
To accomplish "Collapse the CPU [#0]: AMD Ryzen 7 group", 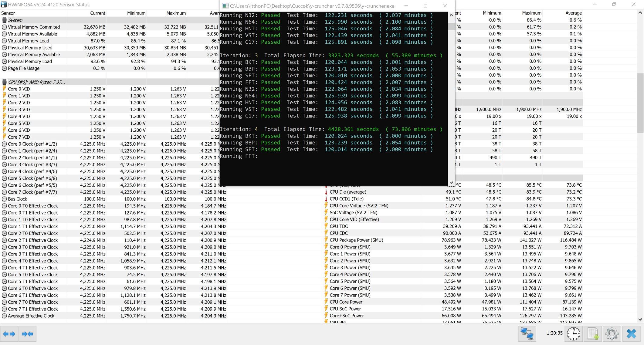I will pos(109,82).
